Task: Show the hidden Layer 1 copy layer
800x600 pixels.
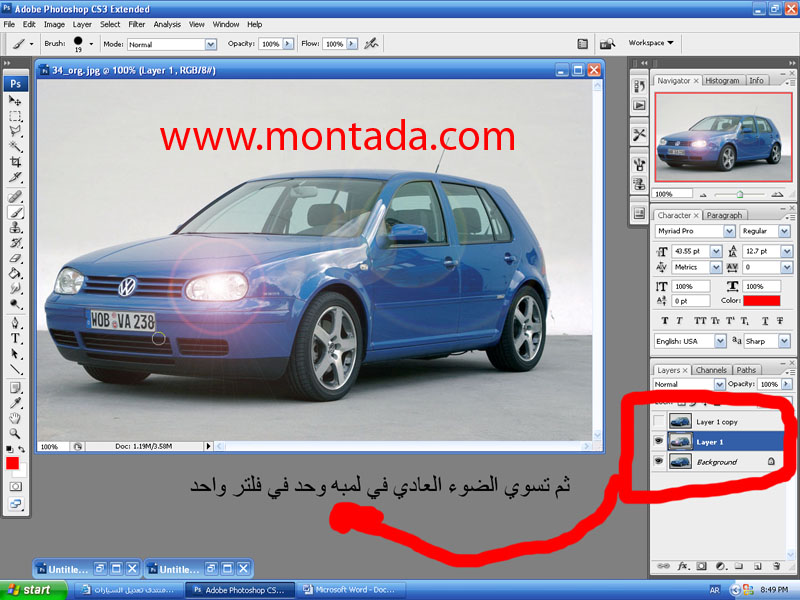Action: click(659, 422)
